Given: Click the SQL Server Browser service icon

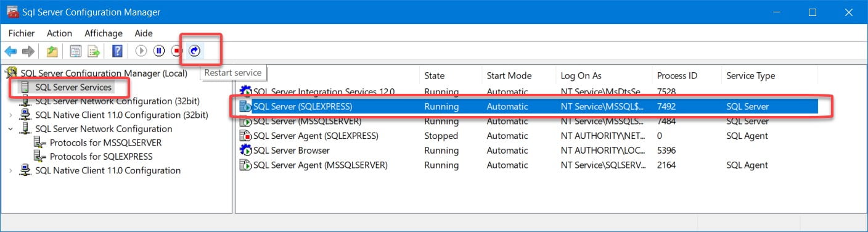Looking at the screenshot, I should 245,151.
